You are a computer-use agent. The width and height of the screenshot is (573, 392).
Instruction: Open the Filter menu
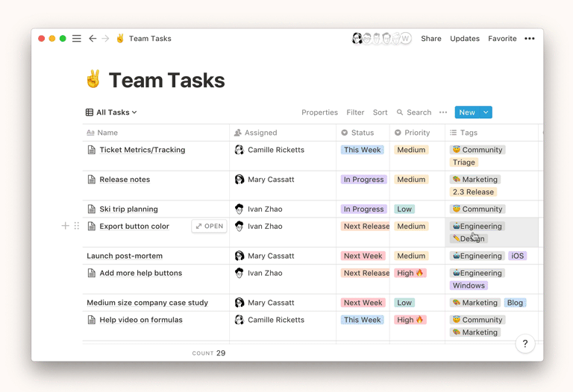point(355,113)
